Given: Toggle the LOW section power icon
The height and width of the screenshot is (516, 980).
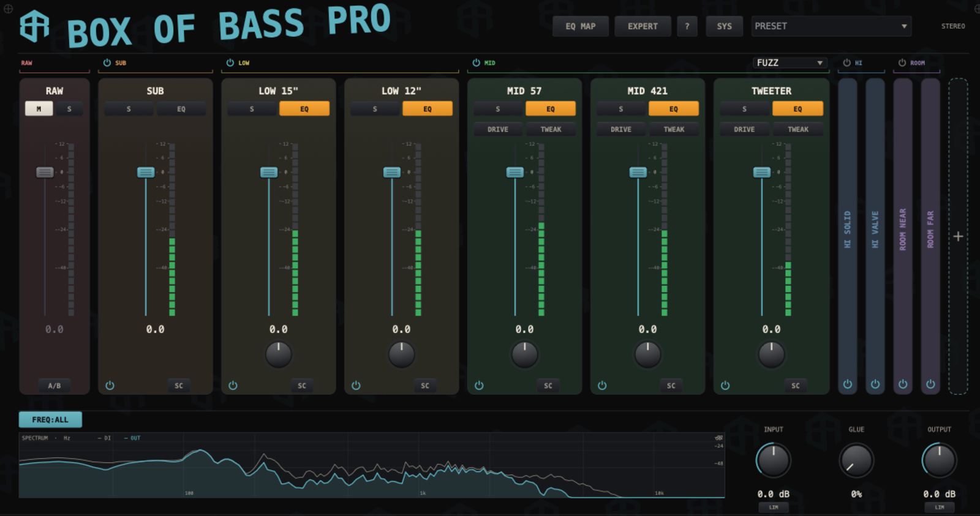Looking at the screenshot, I should 230,62.
